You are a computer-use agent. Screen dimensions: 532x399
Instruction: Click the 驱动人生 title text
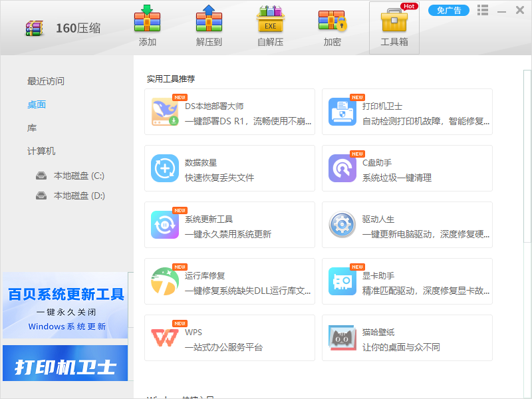point(378,219)
